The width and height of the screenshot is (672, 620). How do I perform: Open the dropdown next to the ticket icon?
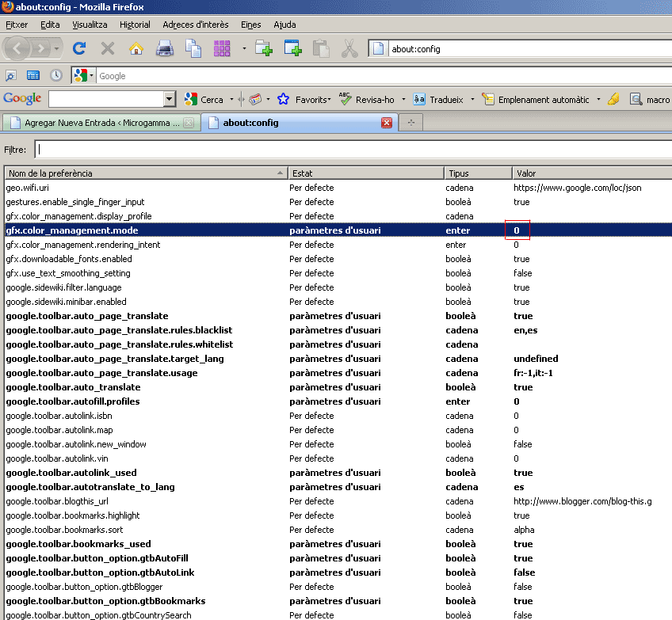(x=269, y=99)
